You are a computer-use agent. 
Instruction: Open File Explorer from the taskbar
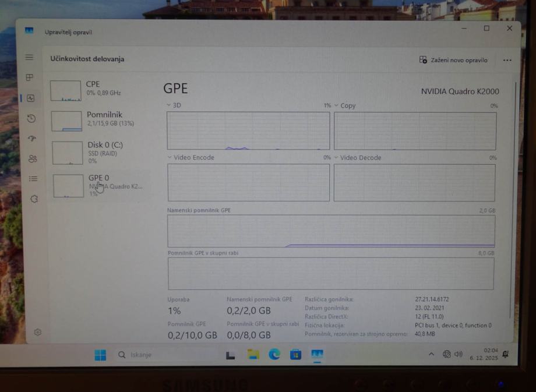click(253, 354)
